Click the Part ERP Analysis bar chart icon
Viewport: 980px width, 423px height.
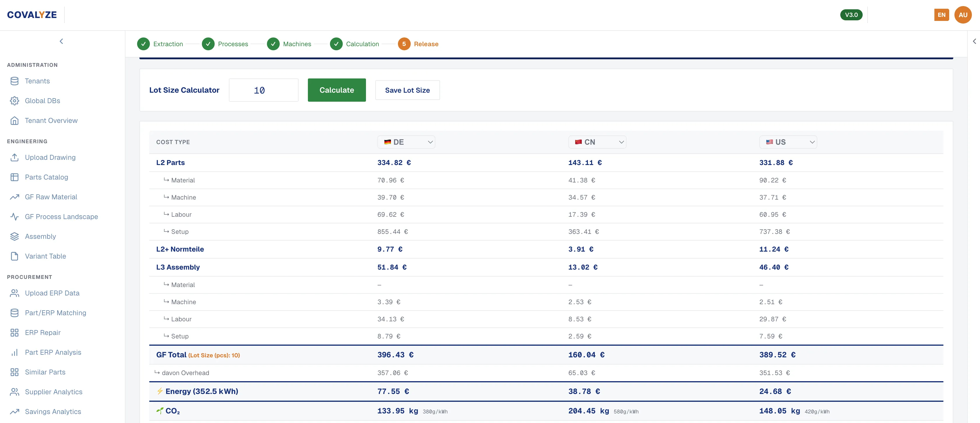coord(15,353)
